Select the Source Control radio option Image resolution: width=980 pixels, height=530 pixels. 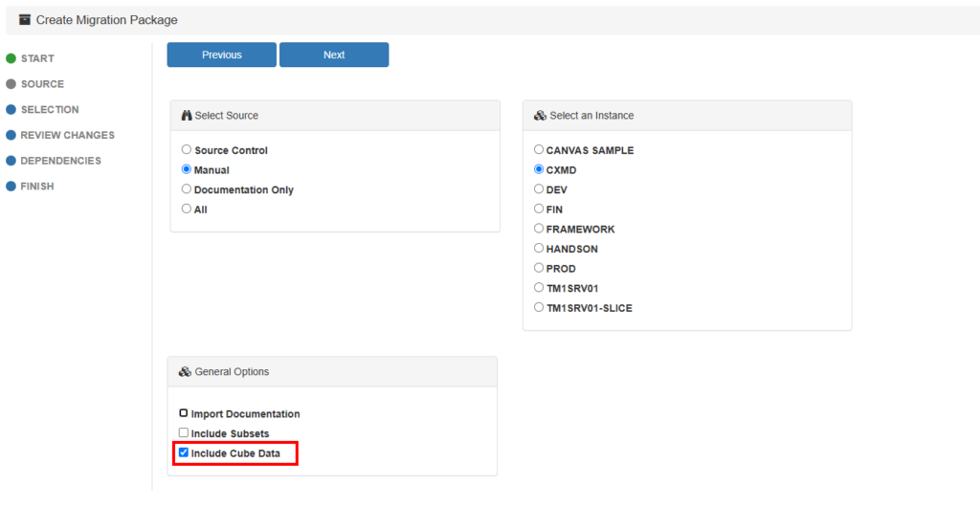point(187,150)
